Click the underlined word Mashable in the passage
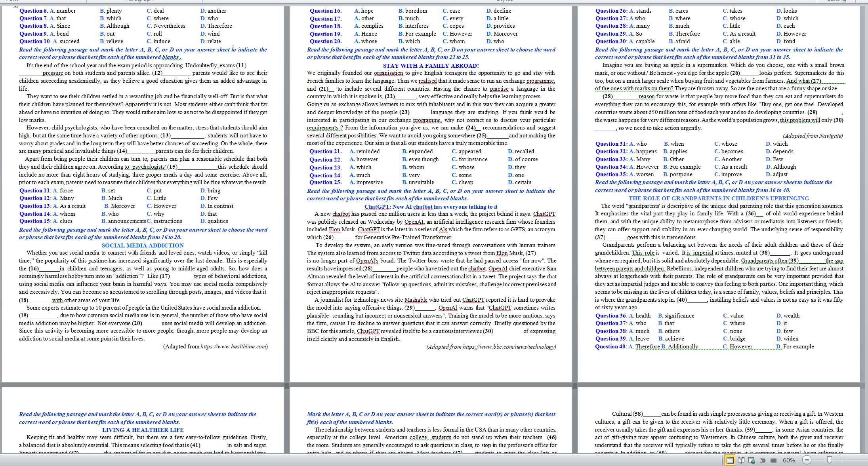Screen dimensions: 868x466 tap(416, 300)
